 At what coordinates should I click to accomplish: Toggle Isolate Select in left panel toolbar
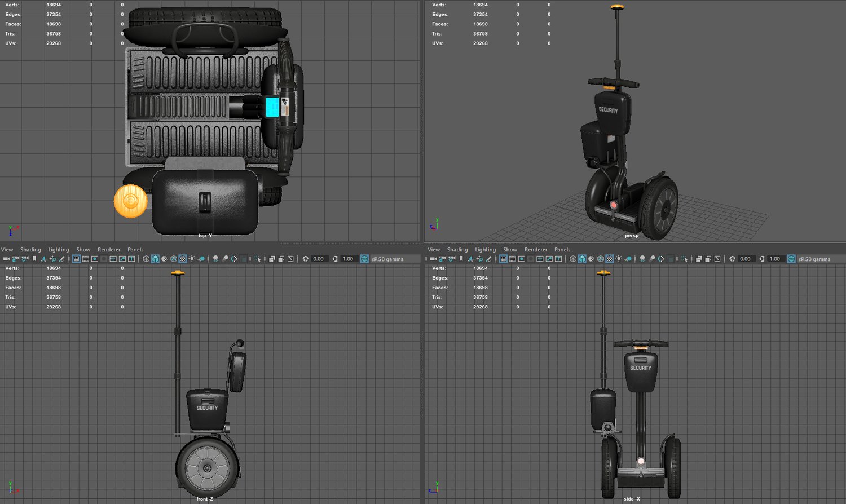tap(258, 259)
